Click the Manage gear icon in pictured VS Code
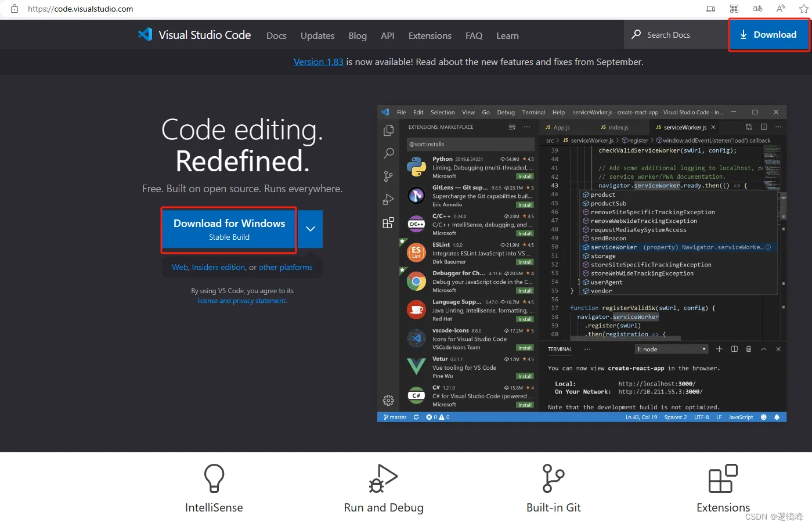 [388, 400]
